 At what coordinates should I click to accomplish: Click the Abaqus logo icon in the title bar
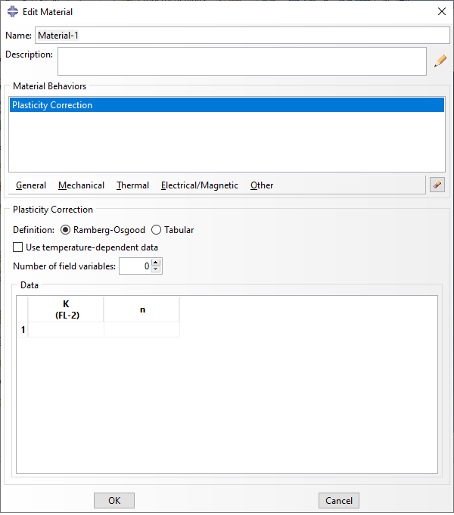[12, 11]
